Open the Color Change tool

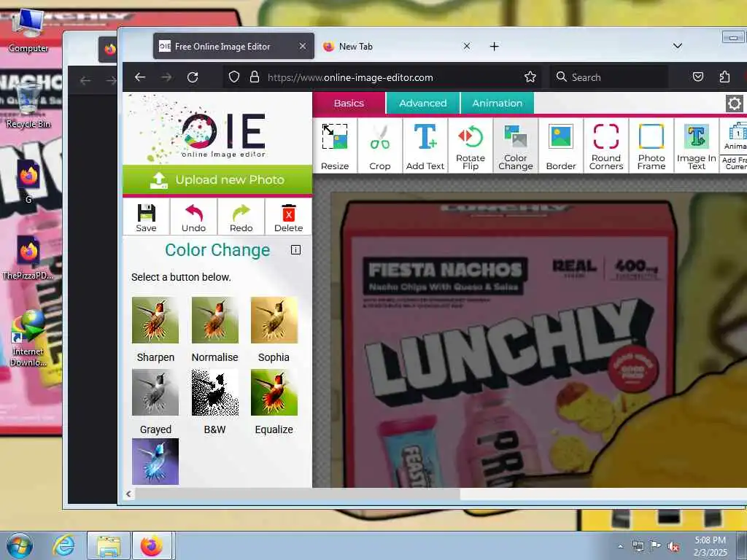[516, 146]
